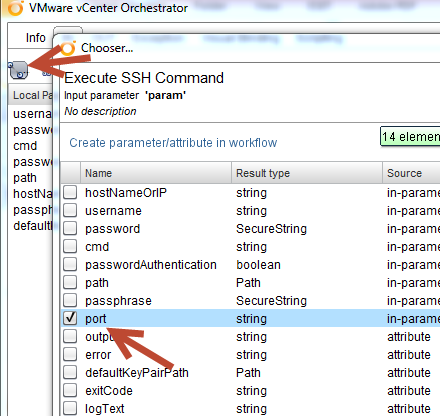Click SecureString type in passphrase row
Screen dimensions: 440x416
[271, 301]
